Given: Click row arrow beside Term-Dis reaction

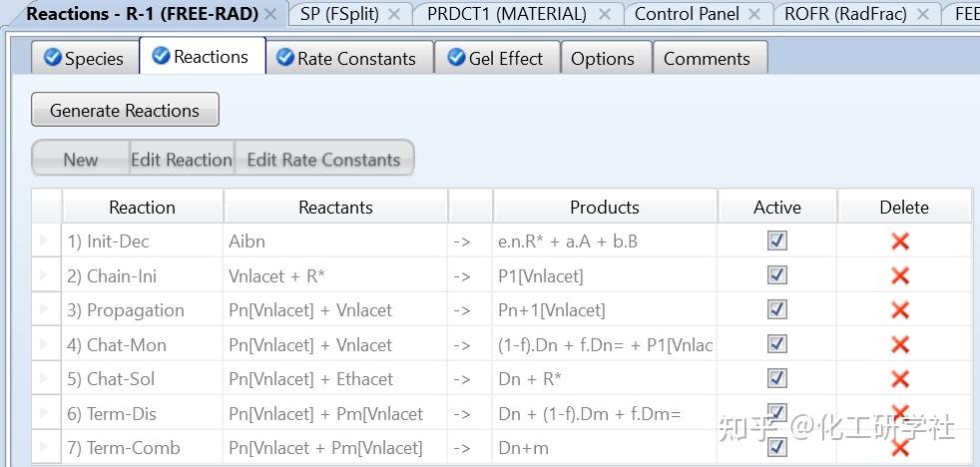Looking at the screenshot, I should tap(44, 414).
